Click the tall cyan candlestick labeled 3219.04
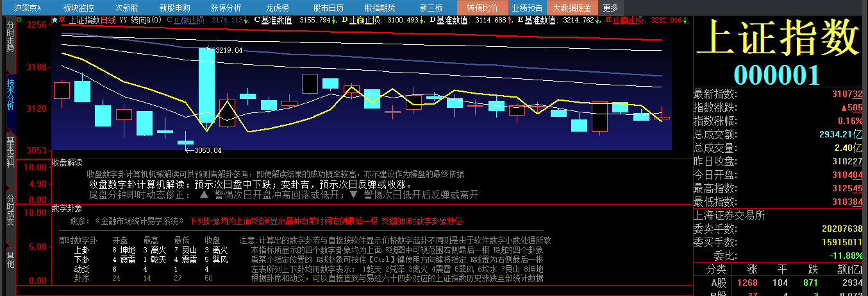Image resolution: width=868 pixels, height=296 pixels. pyautogui.click(x=206, y=85)
